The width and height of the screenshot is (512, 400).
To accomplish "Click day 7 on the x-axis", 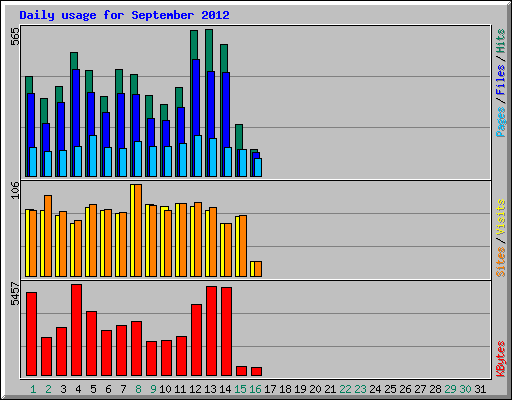I will click(x=123, y=389).
